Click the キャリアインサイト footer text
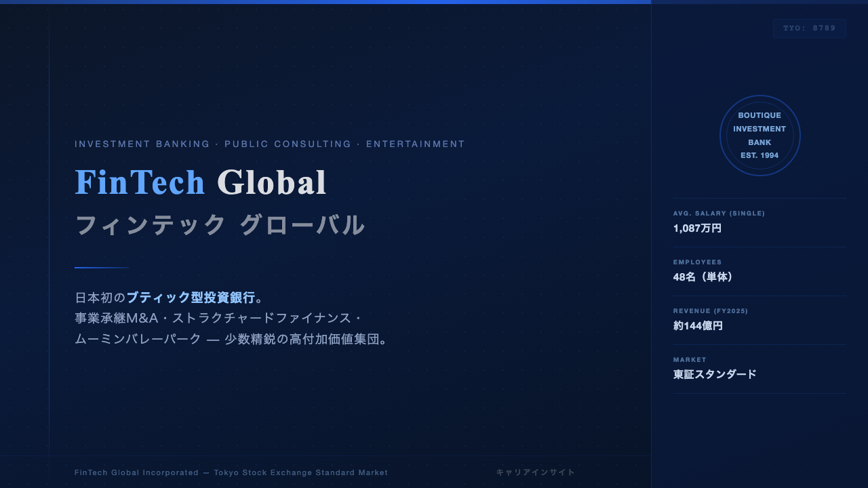This screenshot has height=488, width=868. 536,472
